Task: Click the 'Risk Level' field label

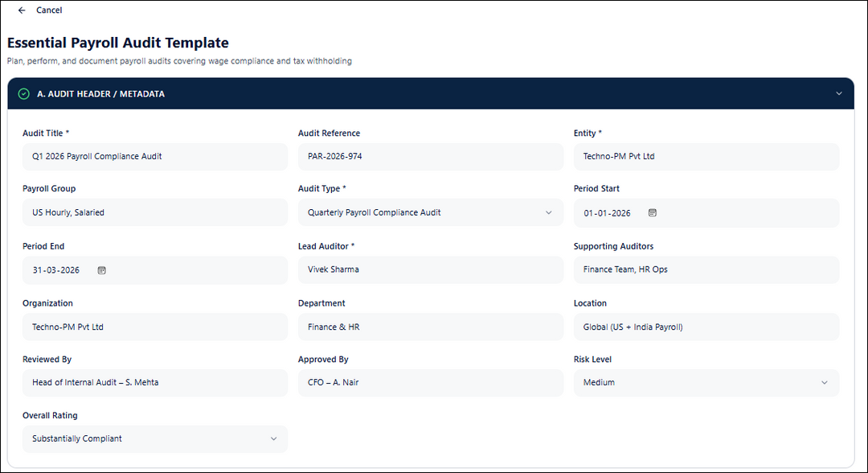Action: [592, 360]
